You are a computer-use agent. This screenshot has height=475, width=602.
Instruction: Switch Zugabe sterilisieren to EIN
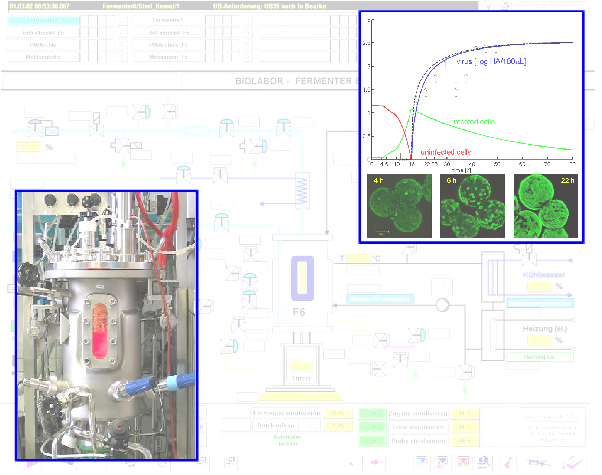372,413
